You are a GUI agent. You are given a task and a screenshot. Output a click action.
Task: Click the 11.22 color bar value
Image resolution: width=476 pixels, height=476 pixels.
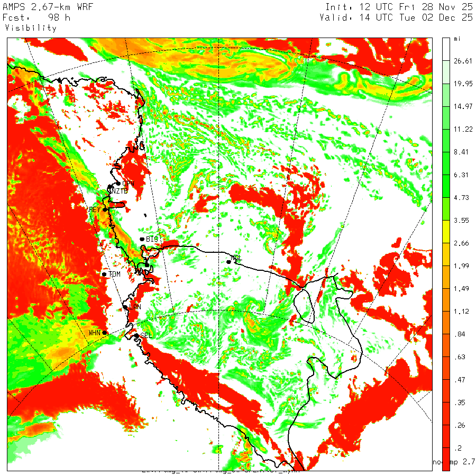pyautogui.click(x=463, y=130)
